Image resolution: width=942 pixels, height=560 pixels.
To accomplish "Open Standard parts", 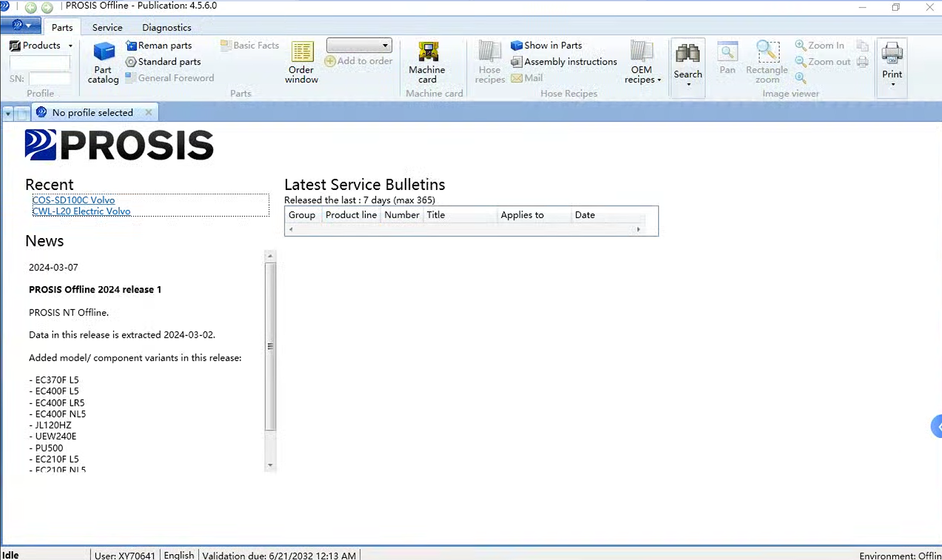I will 163,62.
